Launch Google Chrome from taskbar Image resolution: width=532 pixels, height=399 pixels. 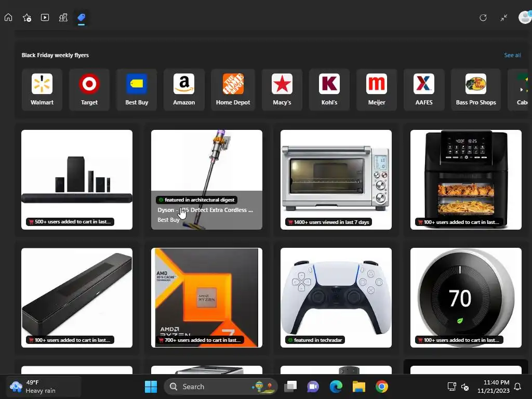click(382, 387)
